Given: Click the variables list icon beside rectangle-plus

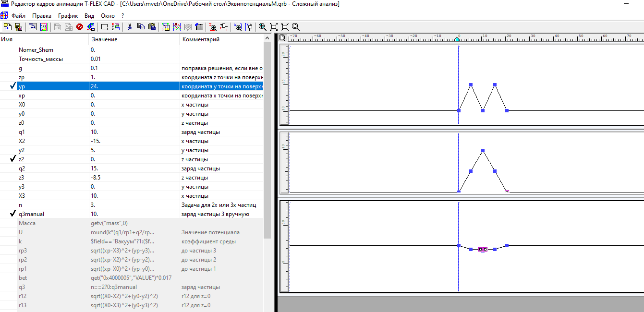Looking at the screenshot, I should tap(116, 27).
